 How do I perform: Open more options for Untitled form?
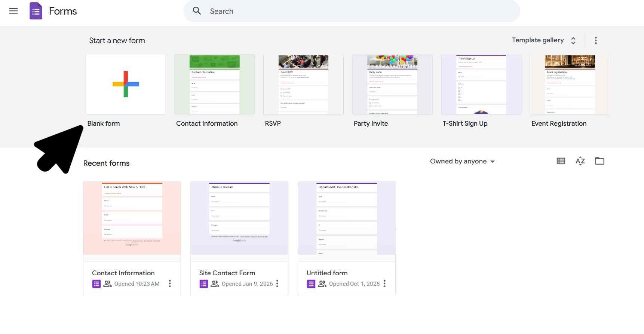[384, 284]
